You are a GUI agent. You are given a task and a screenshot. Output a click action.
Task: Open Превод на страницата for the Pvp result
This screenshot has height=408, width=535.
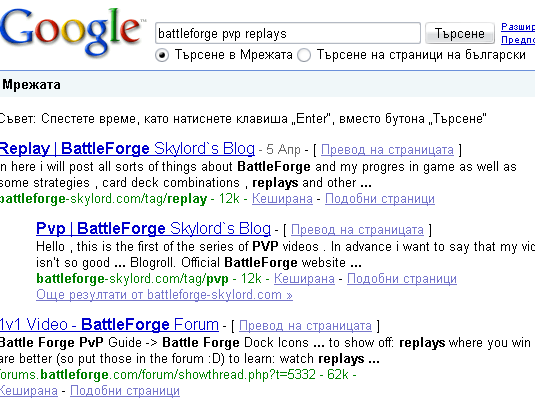pyautogui.click(x=357, y=230)
